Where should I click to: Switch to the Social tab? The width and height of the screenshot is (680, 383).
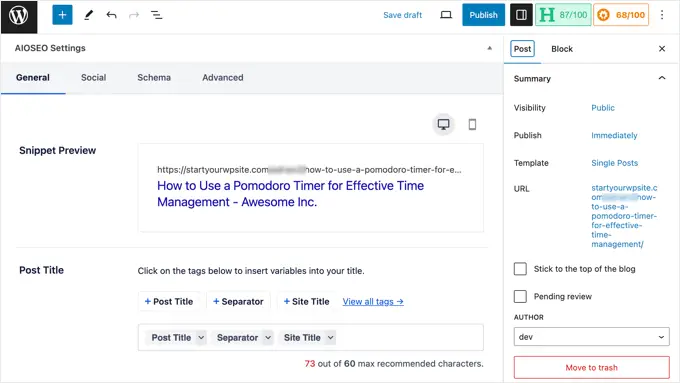94,78
